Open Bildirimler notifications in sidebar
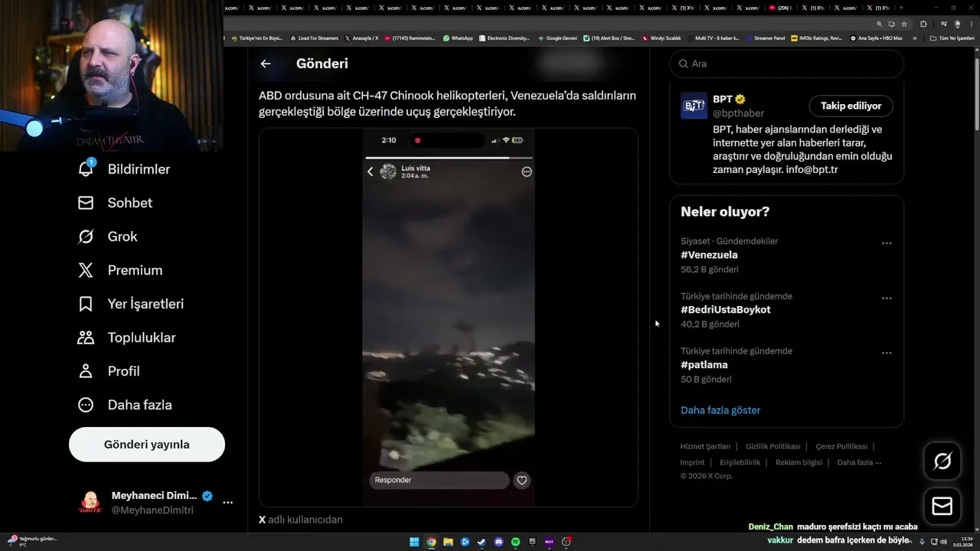This screenshot has height=551, width=980. tap(124, 169)
